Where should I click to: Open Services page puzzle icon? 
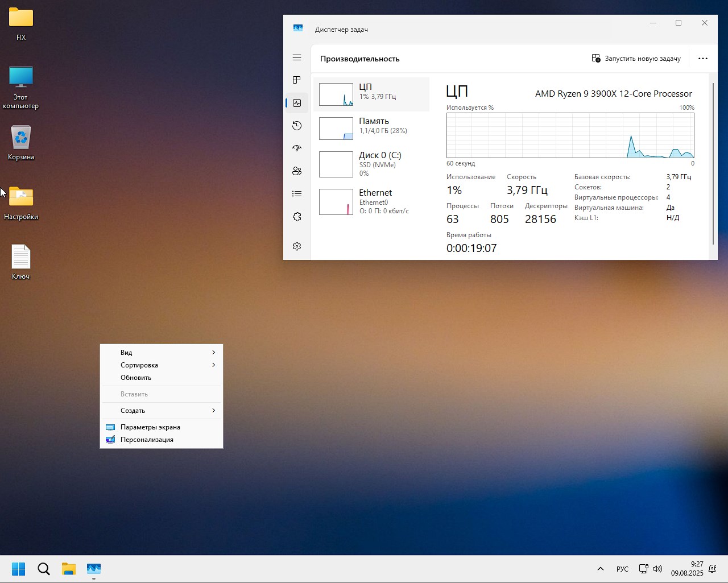coord(297,217)
